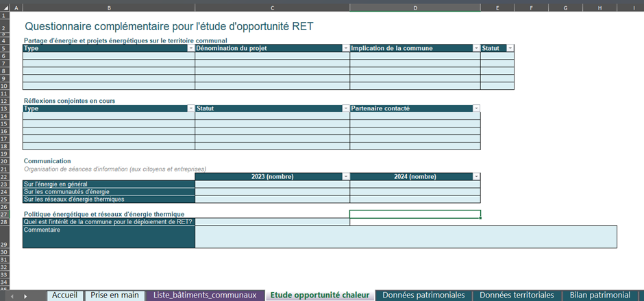Select the Bilan patrimonial sheet tab
644x301 pixels.
pyautogui.click(x=599, y=295)
